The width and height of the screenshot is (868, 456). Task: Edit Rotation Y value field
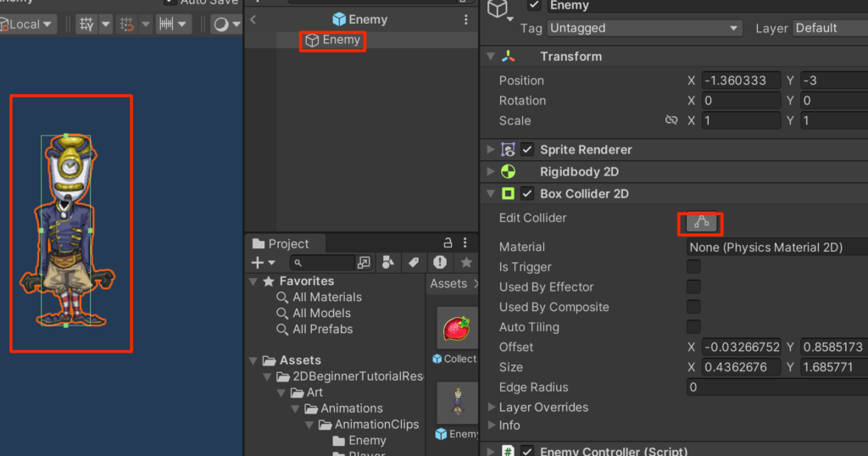[x=834, y=100]
